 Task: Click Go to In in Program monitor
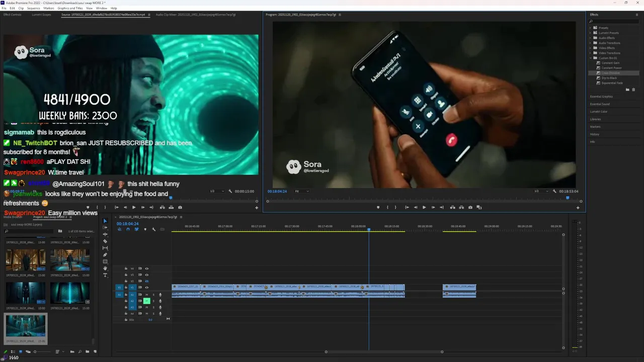tap(407, 207)
